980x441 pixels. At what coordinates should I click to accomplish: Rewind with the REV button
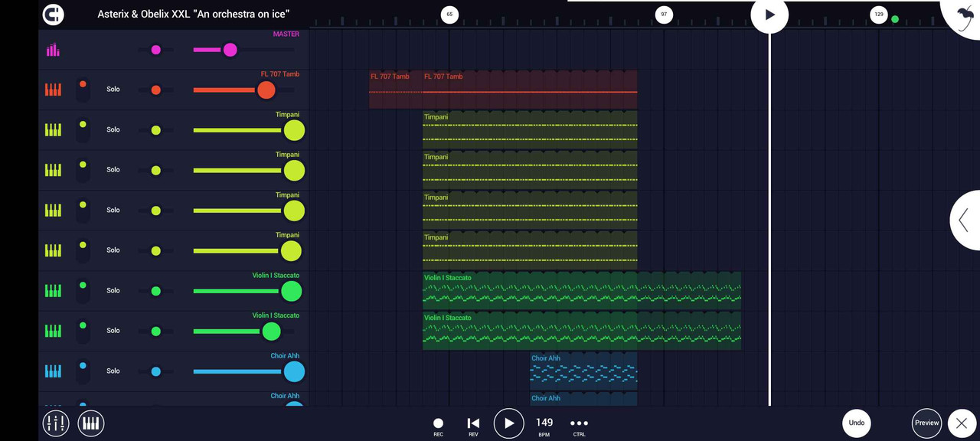473,426
